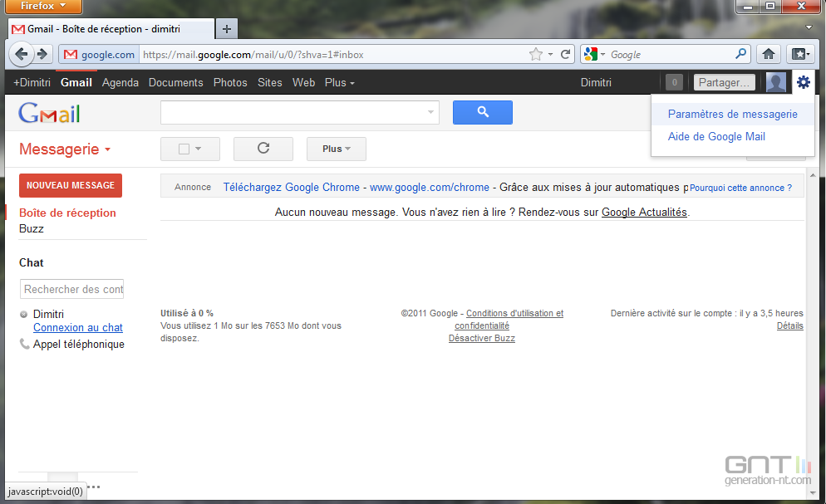The height and width of the screenshot is (504, 826).
Task: Click the blue Gmail search button
Action: tap(482, 112)
